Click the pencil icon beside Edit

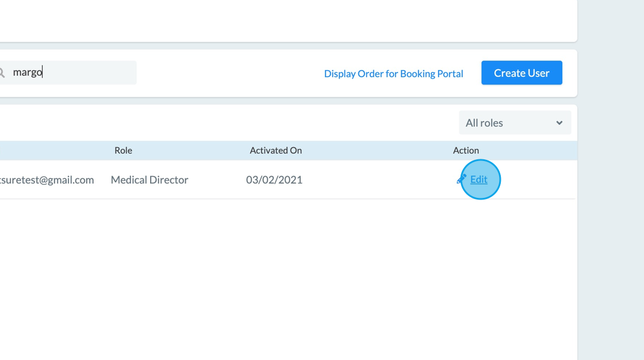coord(461,179)
